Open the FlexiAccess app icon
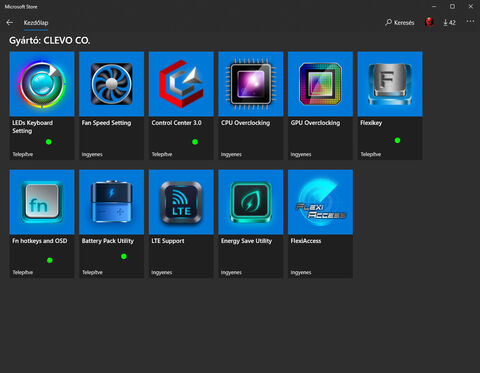Viewport: 480px width, 373px height. [x=320, y=202]
